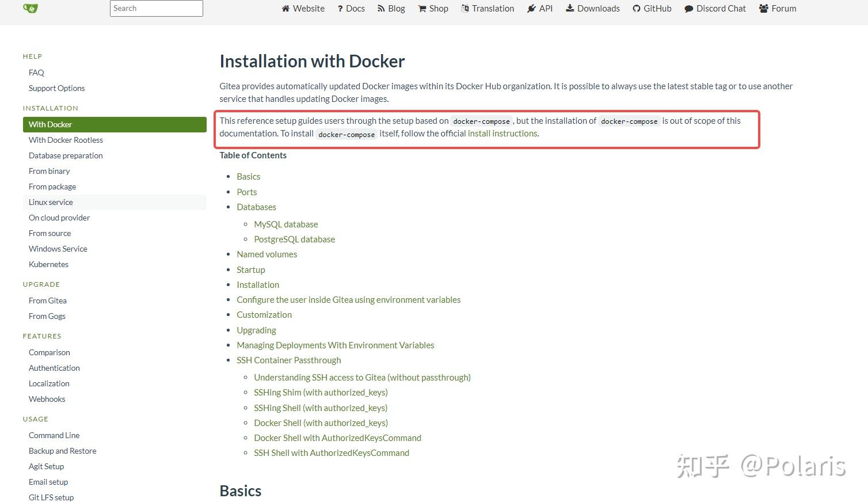The image size is (868, 502).
Task: Click the Gitea logo
Action: click(30, 9)
